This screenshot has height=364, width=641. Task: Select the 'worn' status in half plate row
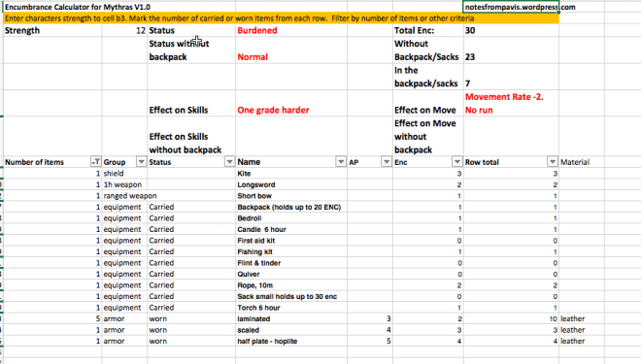tap(191, 341)
